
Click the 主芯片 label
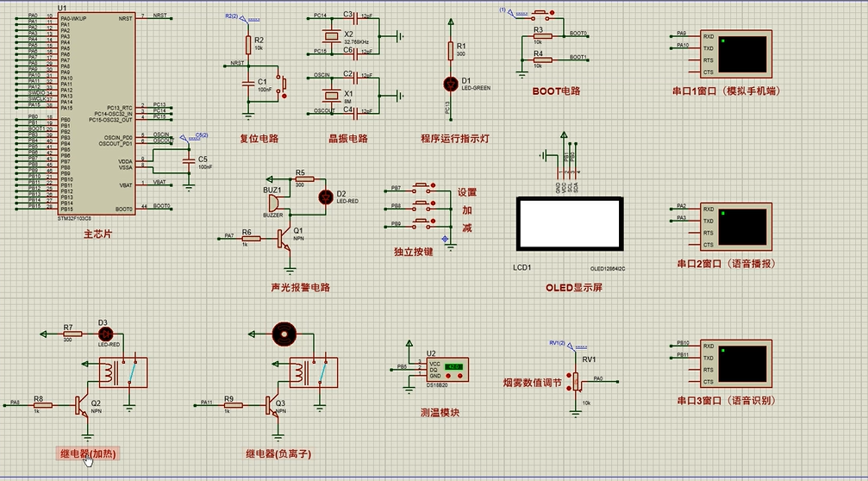click(97, 234)
